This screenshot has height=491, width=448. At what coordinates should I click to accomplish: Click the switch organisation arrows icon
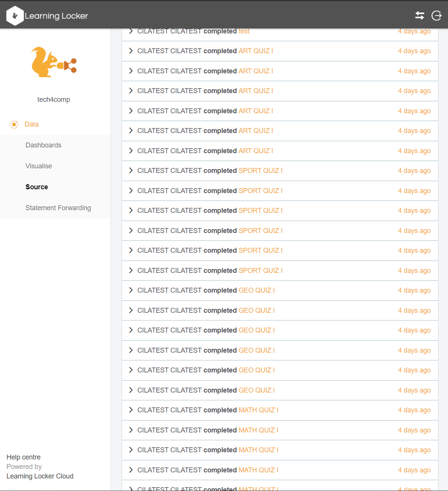click(419, 16)
